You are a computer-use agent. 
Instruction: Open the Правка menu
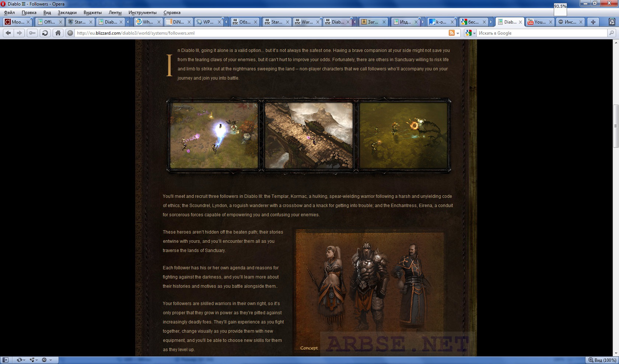(x=29, y=13)
